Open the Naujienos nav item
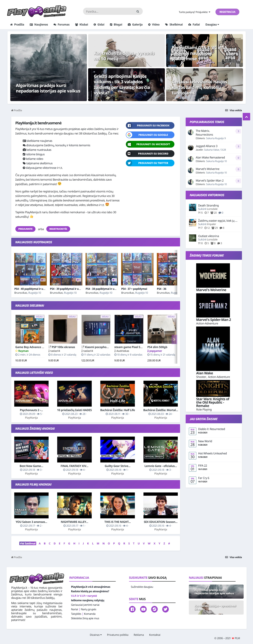253x644 pixels. (39, 25)
